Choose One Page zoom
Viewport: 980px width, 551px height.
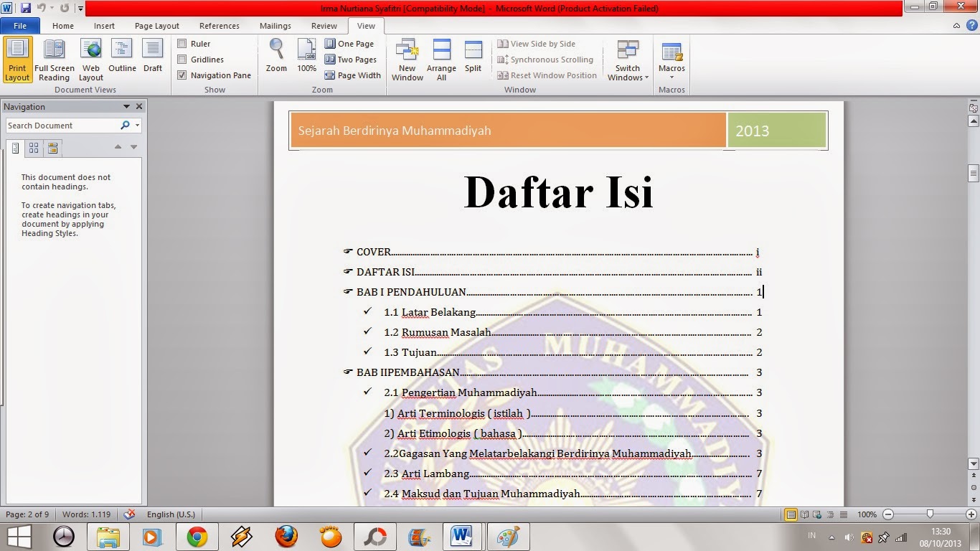pyautogui.click(x=349, y=44)
